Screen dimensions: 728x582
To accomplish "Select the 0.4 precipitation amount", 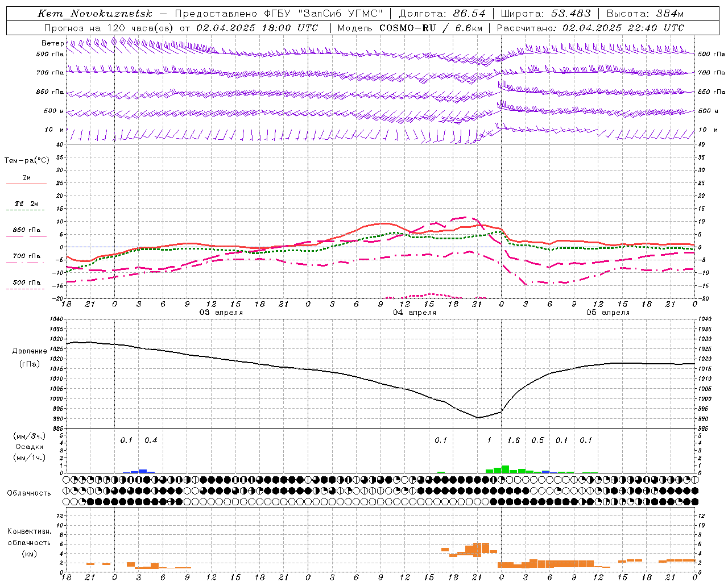I will click(x=151, y=440).
